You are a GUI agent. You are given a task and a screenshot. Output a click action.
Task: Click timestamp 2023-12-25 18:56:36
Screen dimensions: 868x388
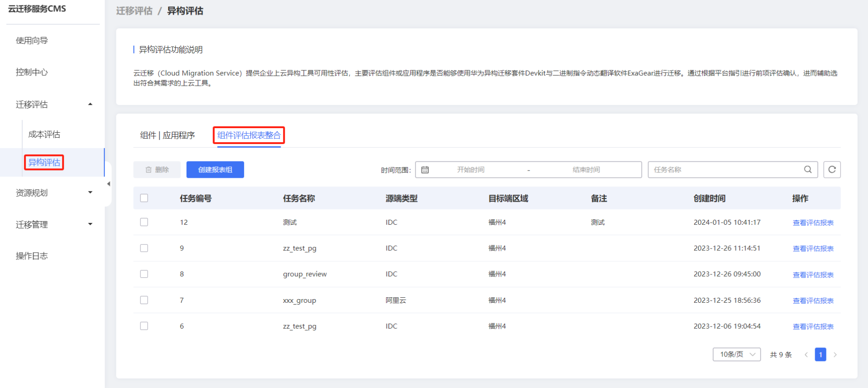point(727,300)
